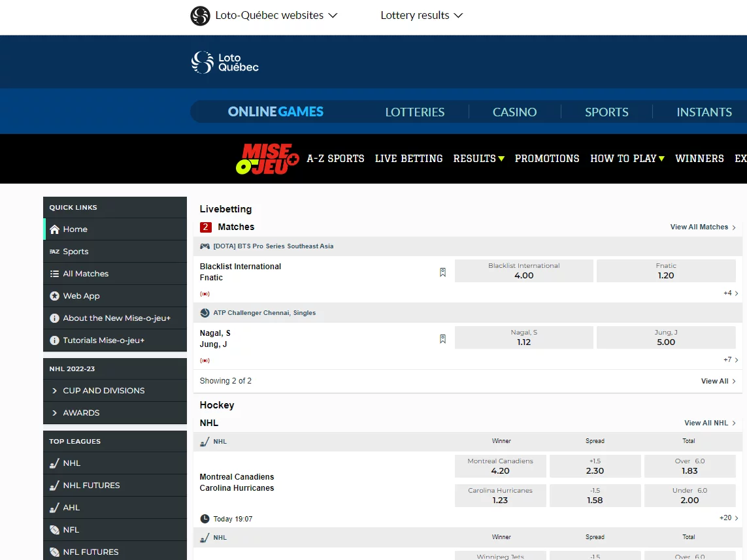Expand +7 more markets for Nagal match
Viewport: 747px width, 560px height.
731,360
